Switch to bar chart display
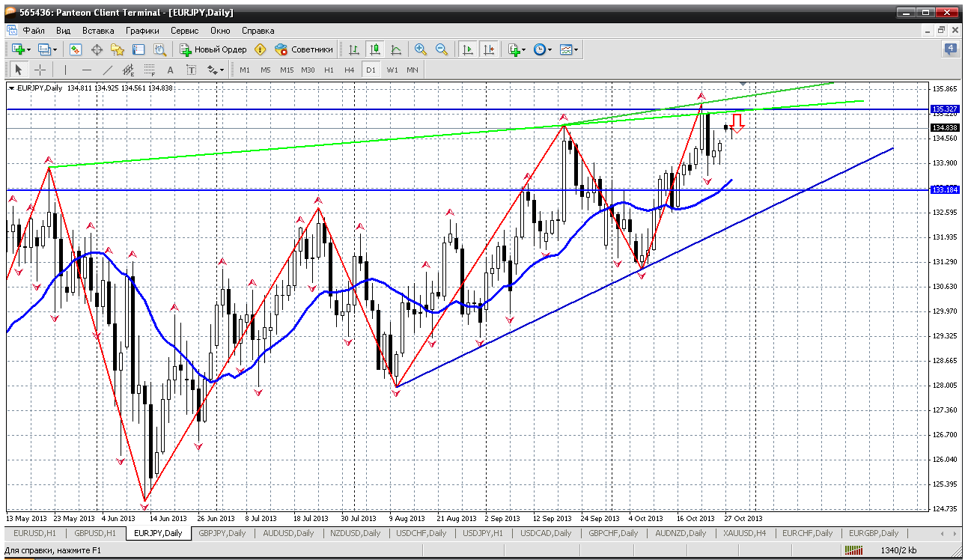 pos(354,49)
